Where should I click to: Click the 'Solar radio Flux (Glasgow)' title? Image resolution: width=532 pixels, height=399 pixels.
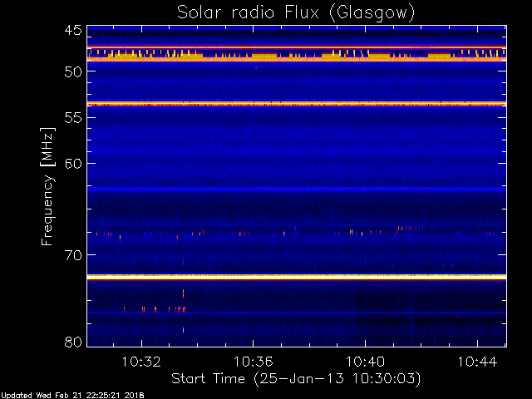(296, 13)
